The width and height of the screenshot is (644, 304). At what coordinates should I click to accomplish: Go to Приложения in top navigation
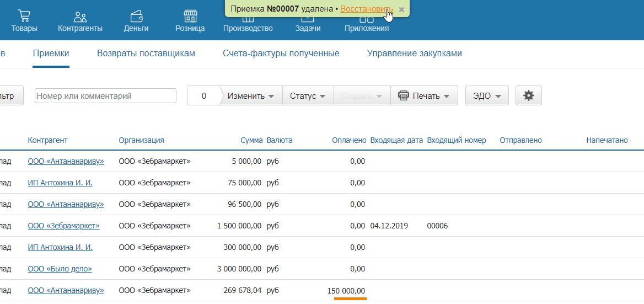(x=366, y=28)
